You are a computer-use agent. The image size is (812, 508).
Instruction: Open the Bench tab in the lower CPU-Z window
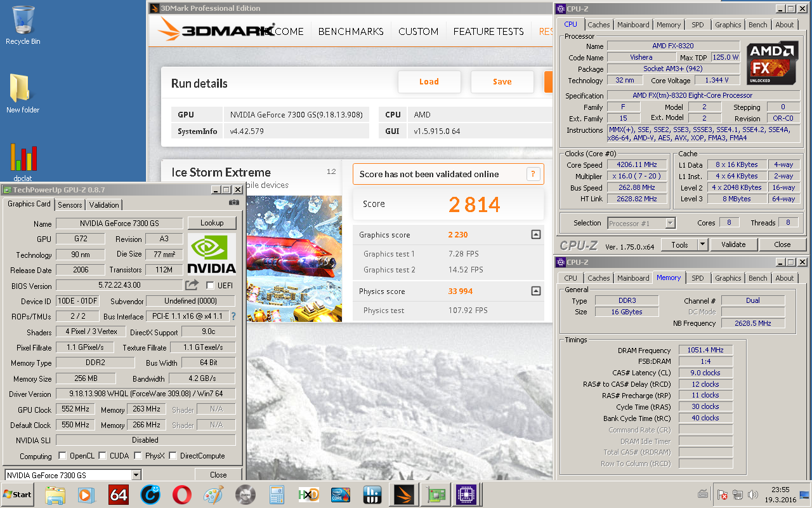click(x=757, y=278)
